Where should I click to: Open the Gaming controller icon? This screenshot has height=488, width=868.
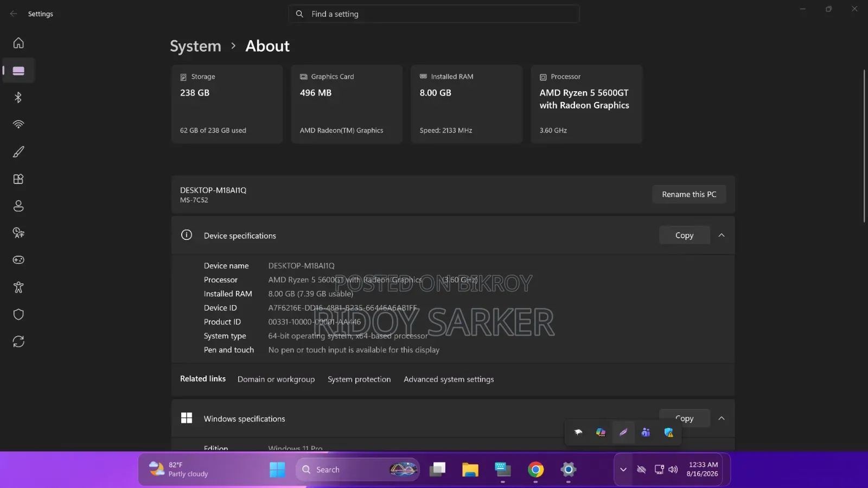18,260
